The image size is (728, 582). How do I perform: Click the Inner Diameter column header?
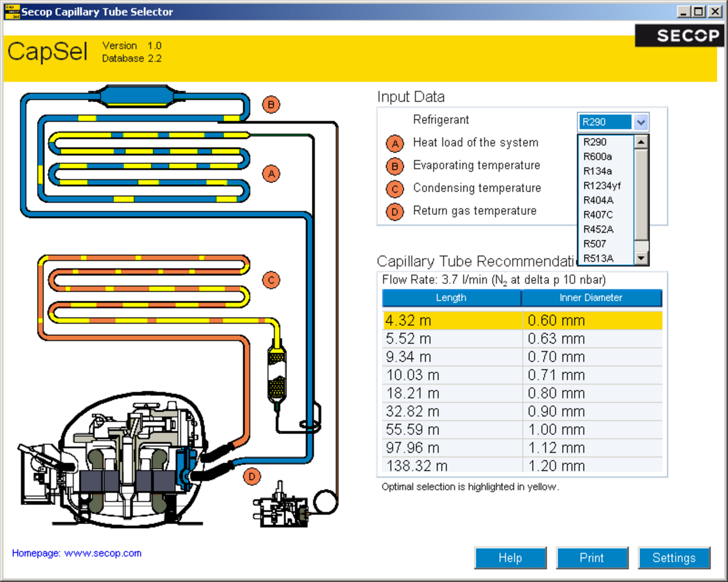pyautogui.click(x=592, y=298)
